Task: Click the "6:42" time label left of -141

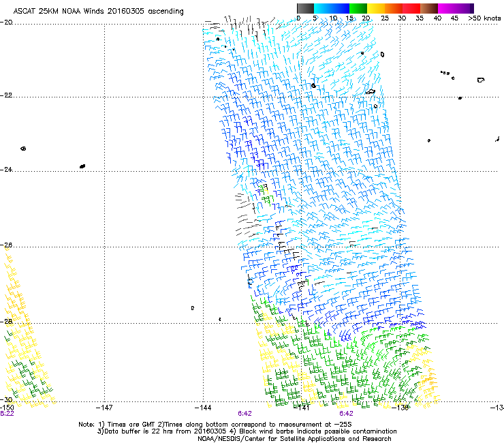Action: (x=245, y=414)
